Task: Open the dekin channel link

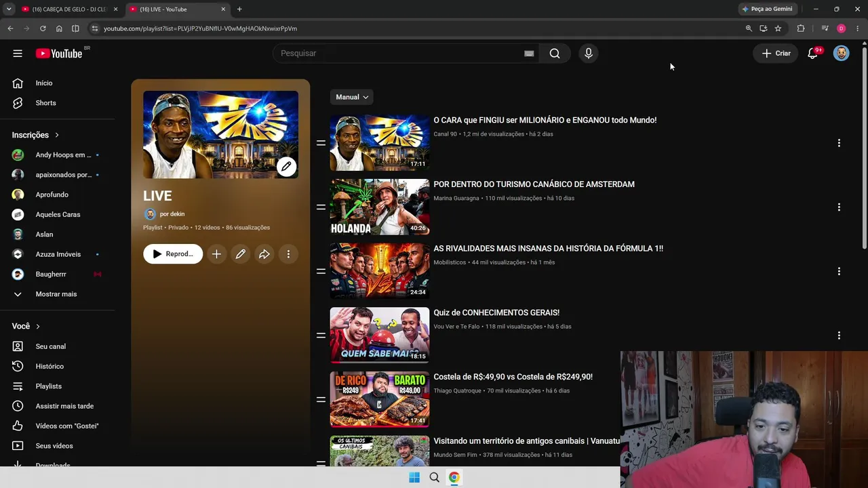Action: 172,214
